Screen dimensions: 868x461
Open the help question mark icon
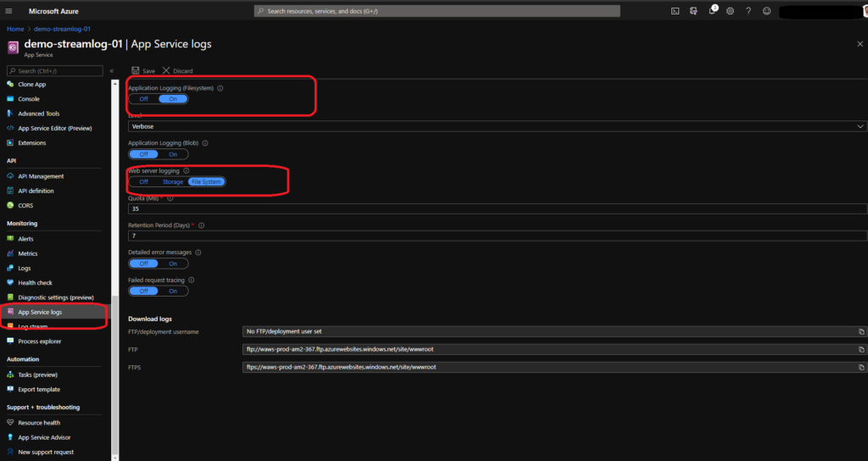coord(748,11)
